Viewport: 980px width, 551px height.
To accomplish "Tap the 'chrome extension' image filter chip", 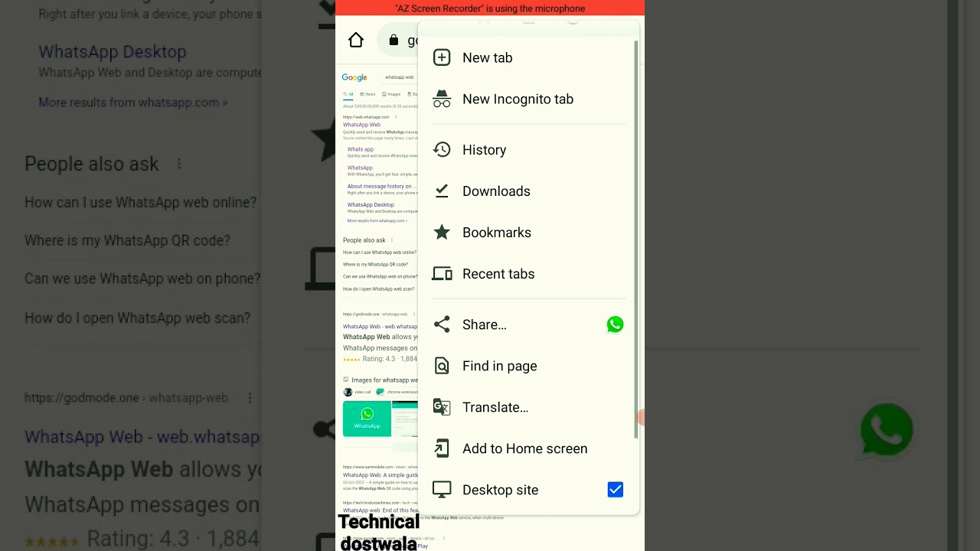I will (397, 392).
